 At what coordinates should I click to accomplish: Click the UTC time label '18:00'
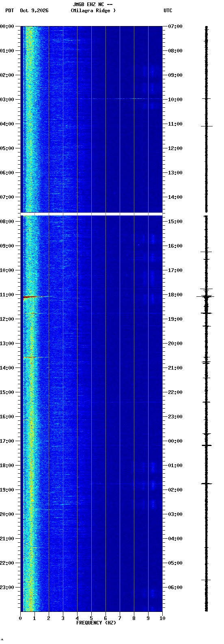(175, 295)
